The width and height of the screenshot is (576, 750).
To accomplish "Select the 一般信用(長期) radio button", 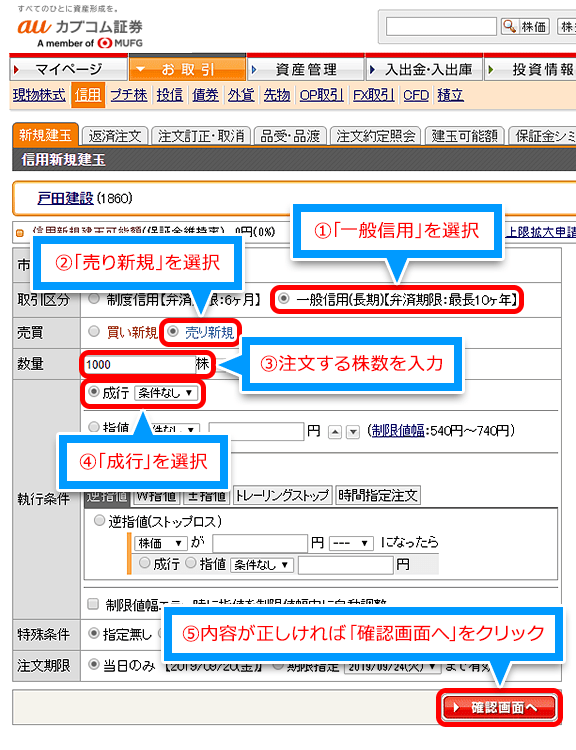I will (284, 298).
